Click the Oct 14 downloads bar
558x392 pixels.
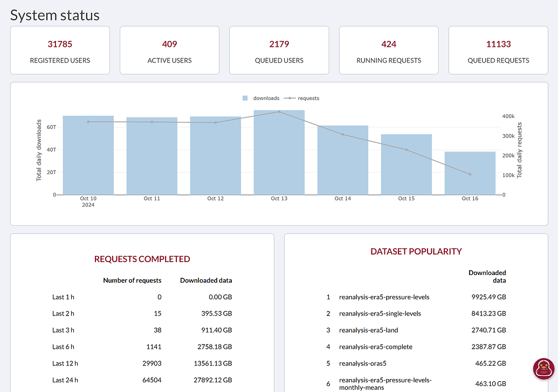pos(343,160)
